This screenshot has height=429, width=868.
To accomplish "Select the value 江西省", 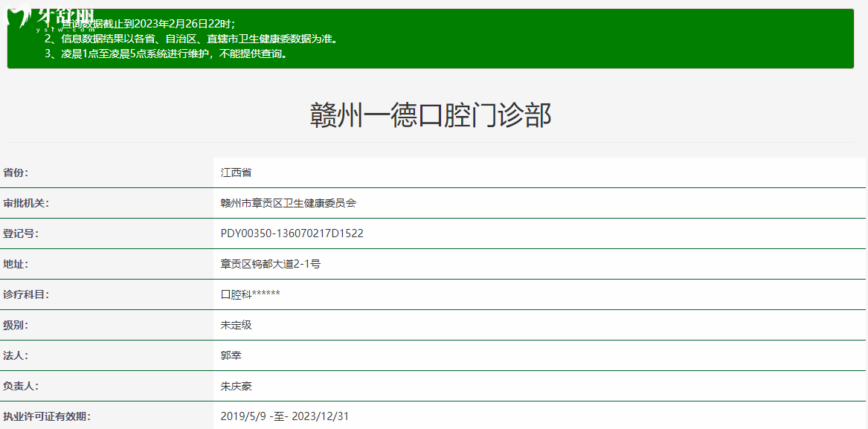I will pyautogui.click(x=236, y=172).
